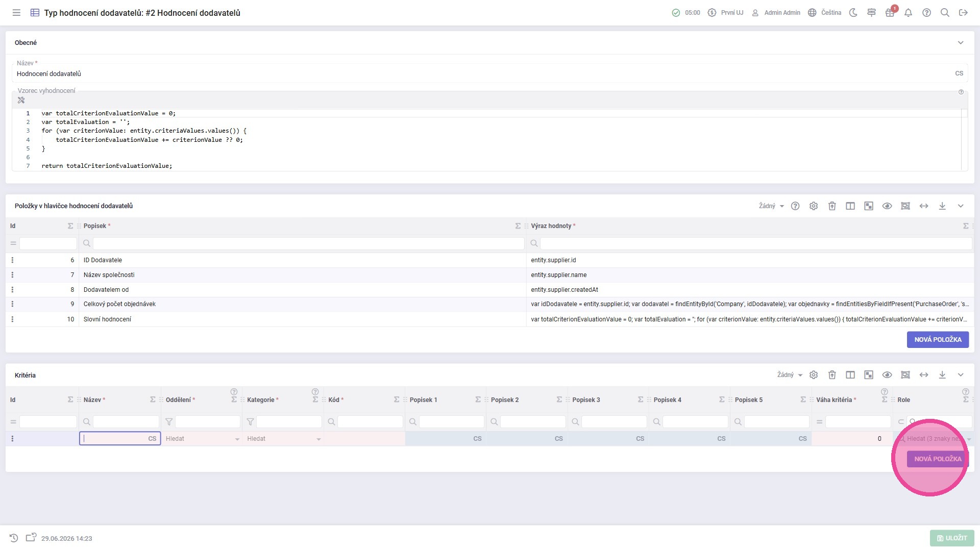Log out using the exit icon
Viewport: 980px width, 551px height.
(963, 13)
